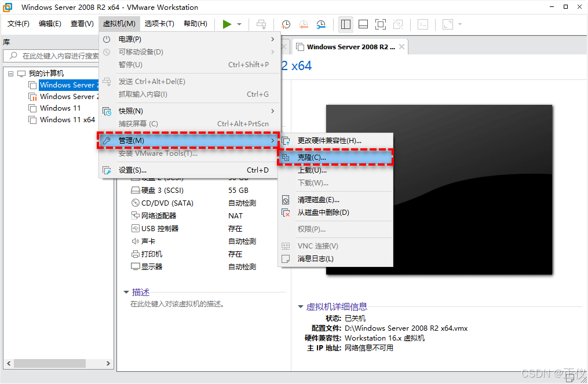Click the full screen mode toolbar icon
The width and height of the screenshot is (588, 384).
click(x=380, y=24)
